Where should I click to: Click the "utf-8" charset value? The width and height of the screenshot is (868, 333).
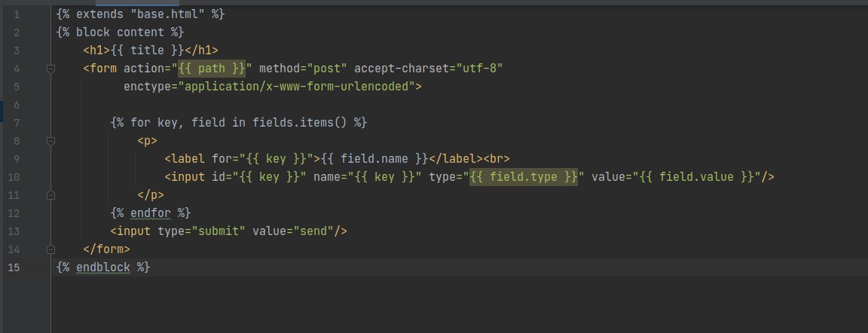[479, 69]
